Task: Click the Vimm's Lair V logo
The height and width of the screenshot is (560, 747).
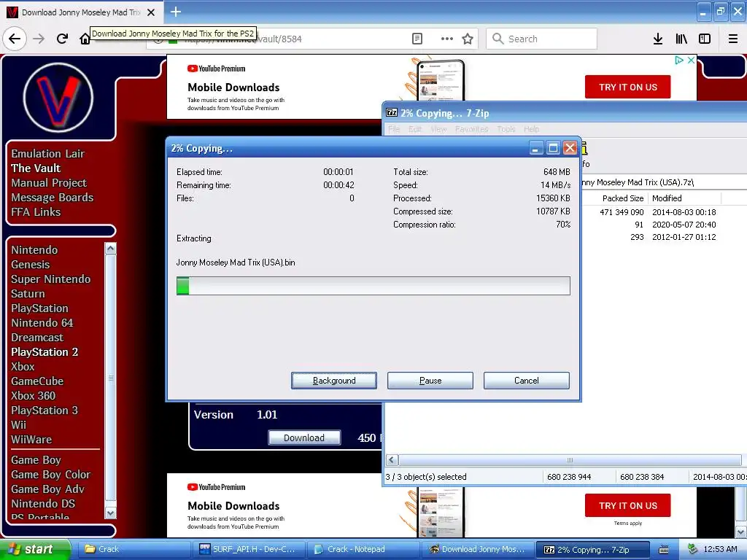Action: pyautogui.click(x=58, y=97)
